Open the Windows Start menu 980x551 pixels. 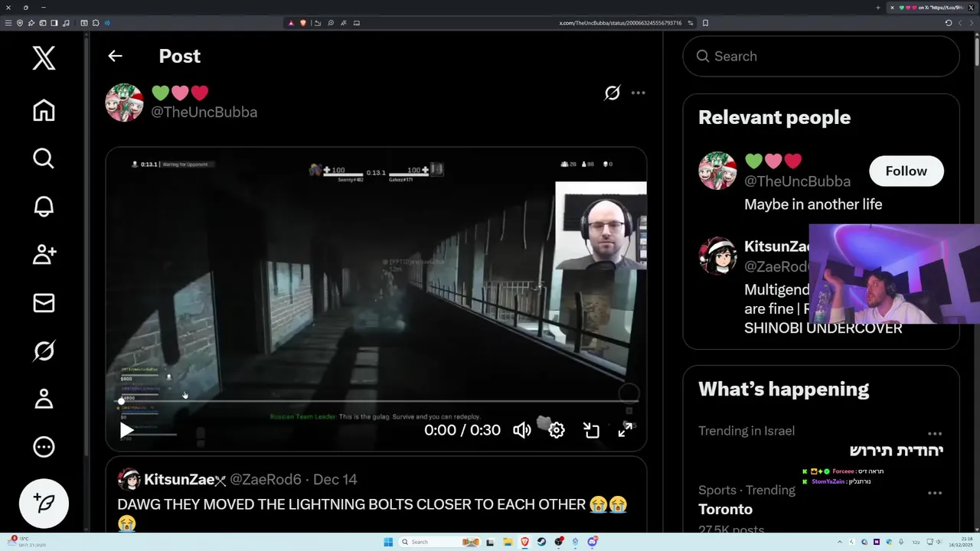pyautogui.click(x=388, y=542)
